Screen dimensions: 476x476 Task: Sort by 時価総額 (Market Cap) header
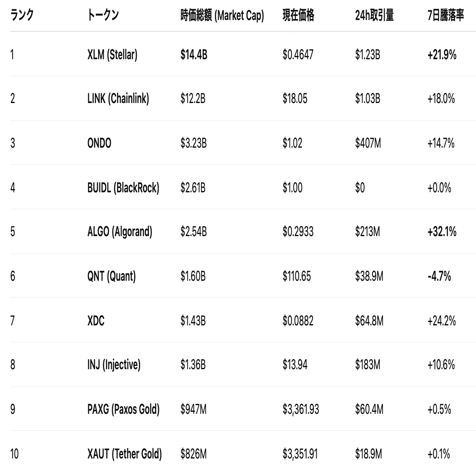point(222,16)
